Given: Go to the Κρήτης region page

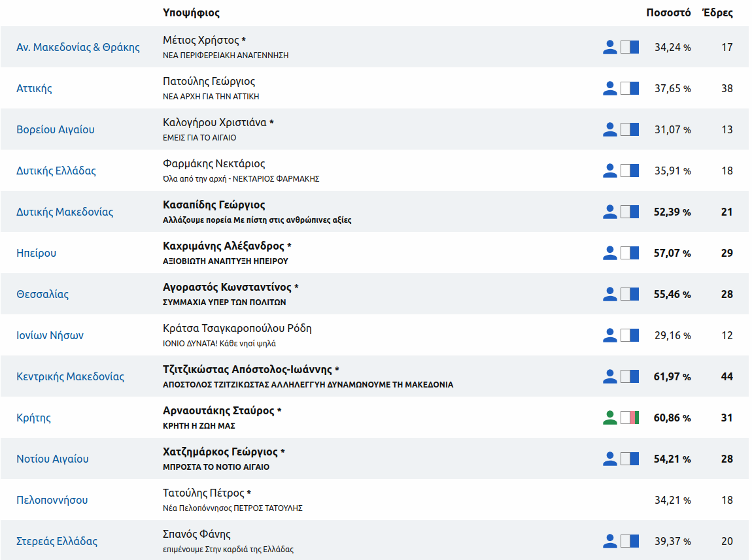Looking at the screenshot, I should (33, 418).
